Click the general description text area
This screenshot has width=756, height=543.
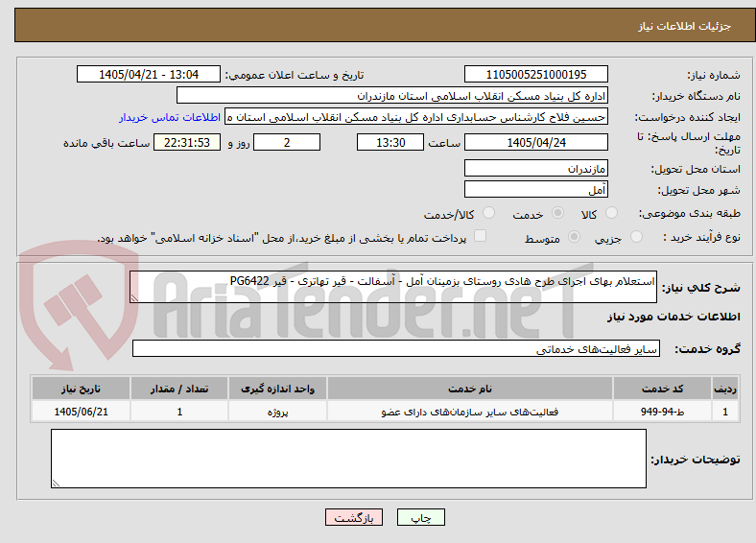pos(393,287)
